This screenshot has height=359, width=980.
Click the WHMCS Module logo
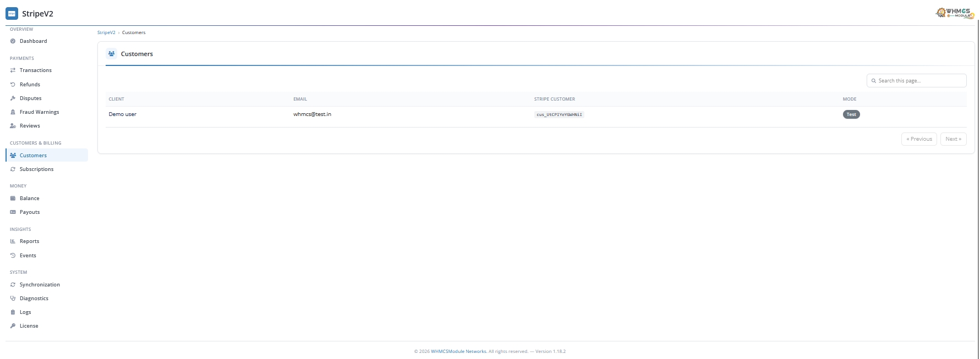[x=955, y=13]
